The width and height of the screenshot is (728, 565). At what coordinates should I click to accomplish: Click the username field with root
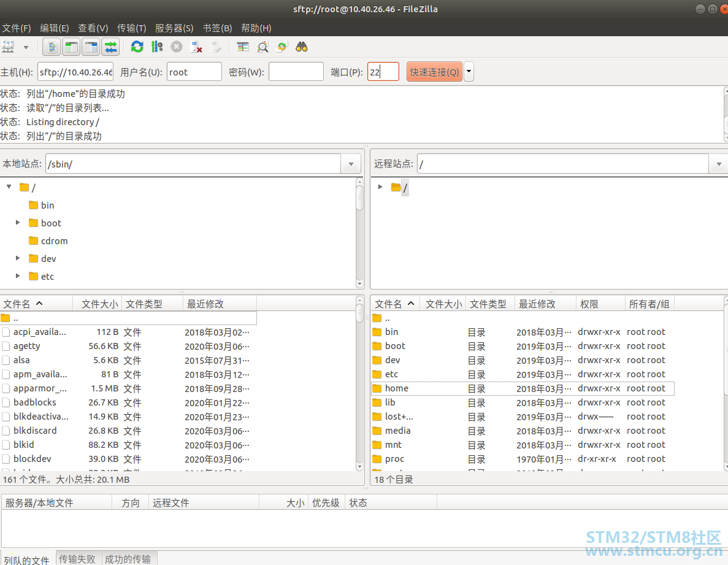[194, 72]
